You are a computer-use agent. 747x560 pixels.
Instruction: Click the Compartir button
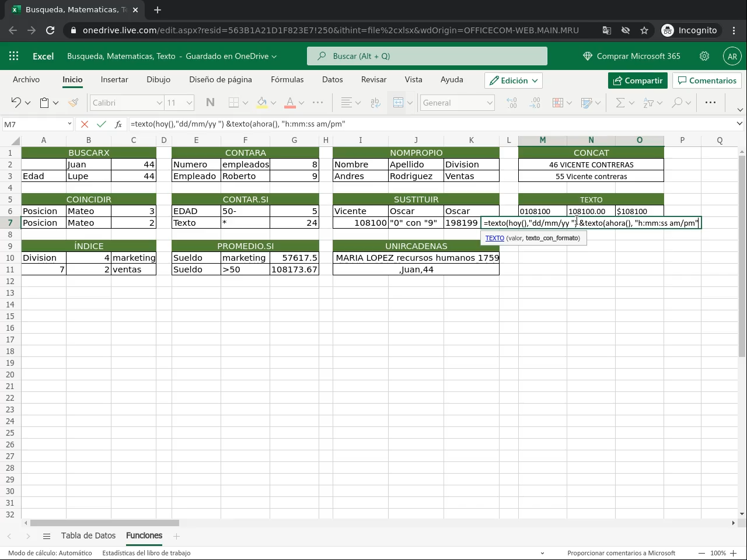tap(637, 80)
